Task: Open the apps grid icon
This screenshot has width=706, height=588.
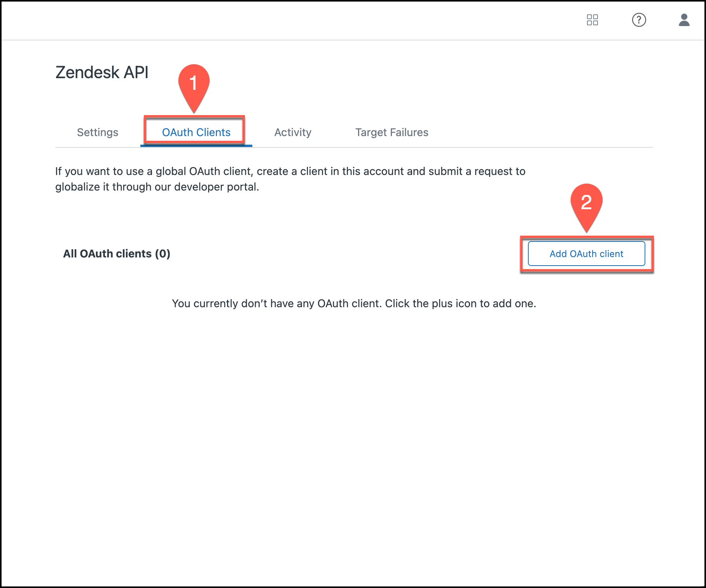Action: pos(592,20)
